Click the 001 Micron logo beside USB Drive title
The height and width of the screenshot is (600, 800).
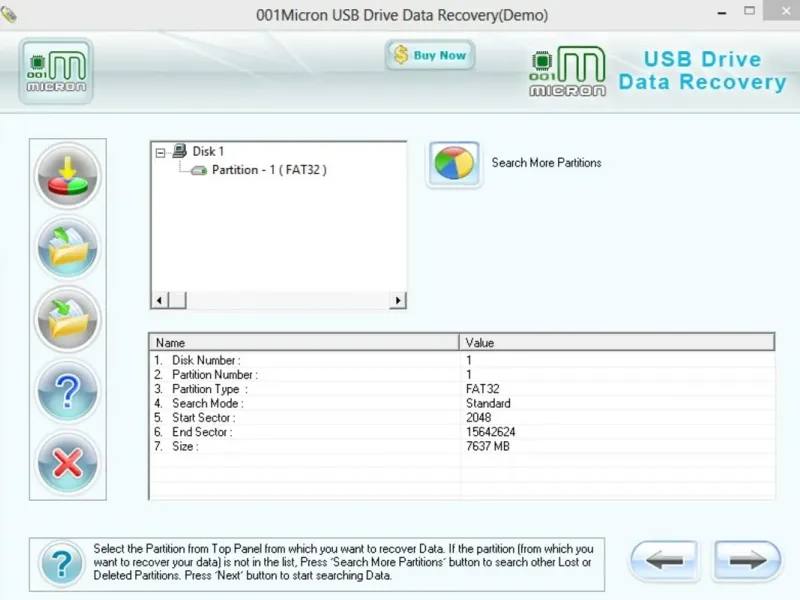point(567,71)
